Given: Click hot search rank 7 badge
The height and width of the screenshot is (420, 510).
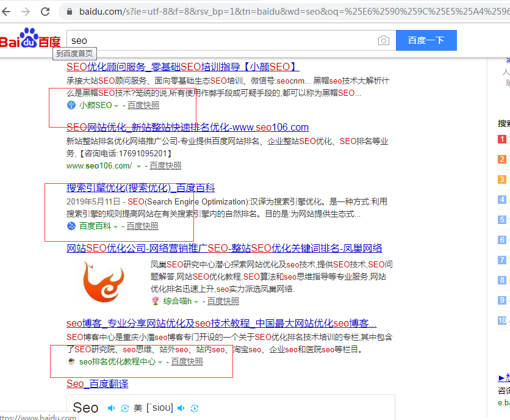Looking at the screenshot, I should click(x=502, y=260).
